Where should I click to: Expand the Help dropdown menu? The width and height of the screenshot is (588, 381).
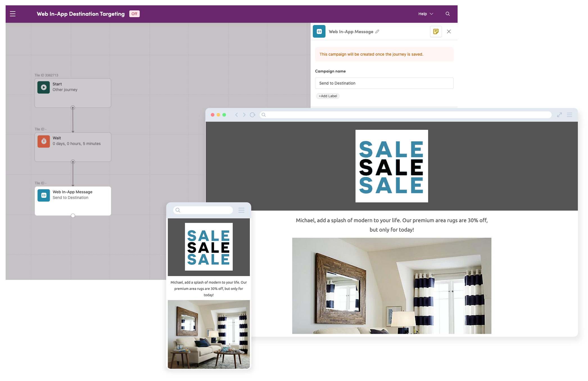425,14
